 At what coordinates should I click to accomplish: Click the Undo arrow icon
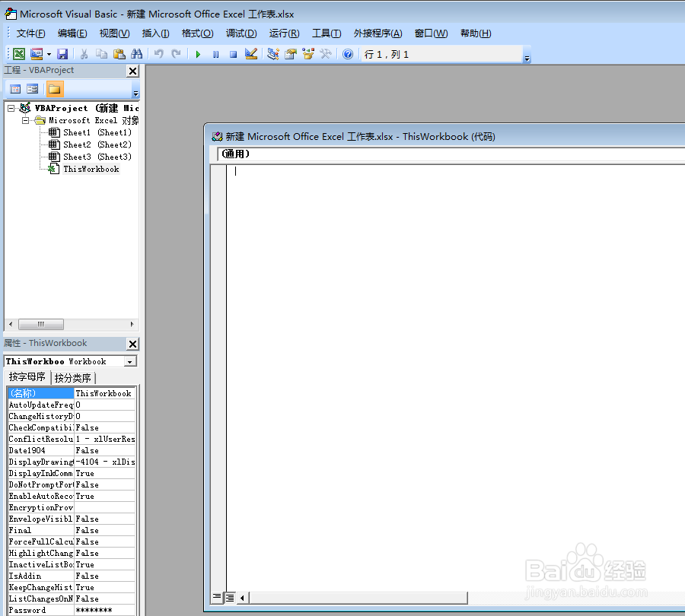point(158,54)
